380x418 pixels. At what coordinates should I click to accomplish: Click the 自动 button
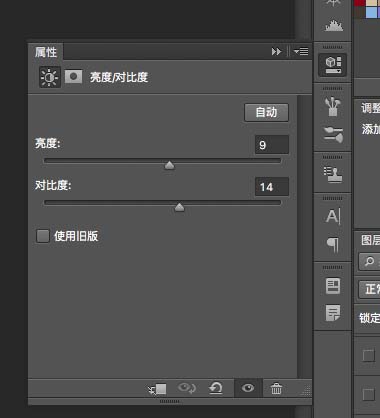click(x=266, y=112)
